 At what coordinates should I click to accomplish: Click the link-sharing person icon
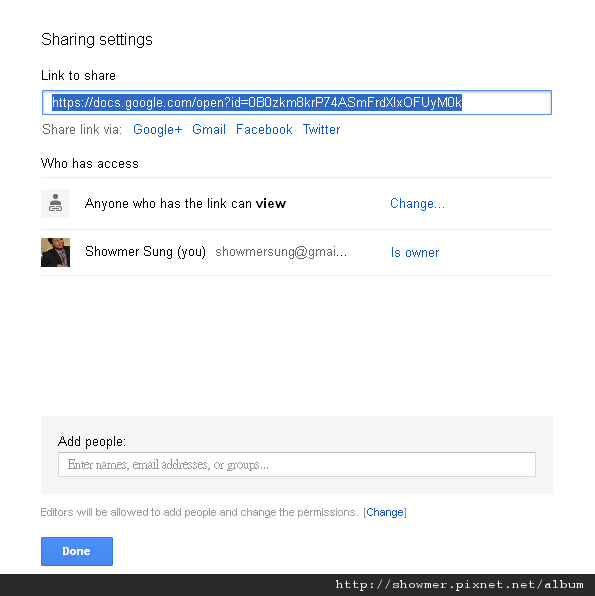[x=55, y=203]
